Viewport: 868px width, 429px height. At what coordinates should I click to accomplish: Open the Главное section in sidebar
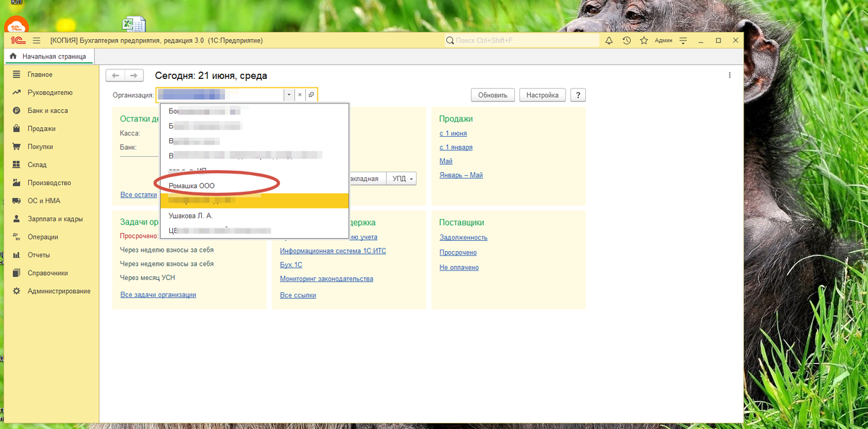pos(40,75)
